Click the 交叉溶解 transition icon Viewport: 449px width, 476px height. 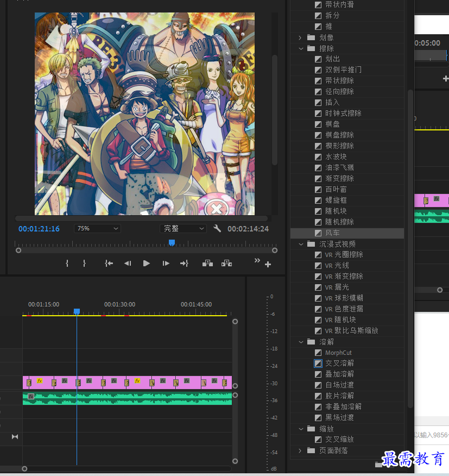[318, 364]
